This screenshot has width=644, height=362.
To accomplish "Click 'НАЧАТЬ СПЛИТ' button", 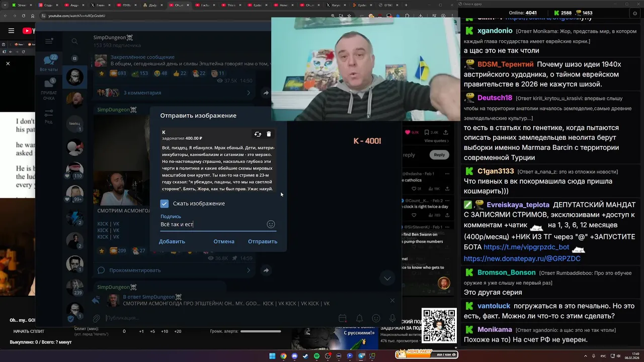I will pyautogui.click(x=29, y=331).
